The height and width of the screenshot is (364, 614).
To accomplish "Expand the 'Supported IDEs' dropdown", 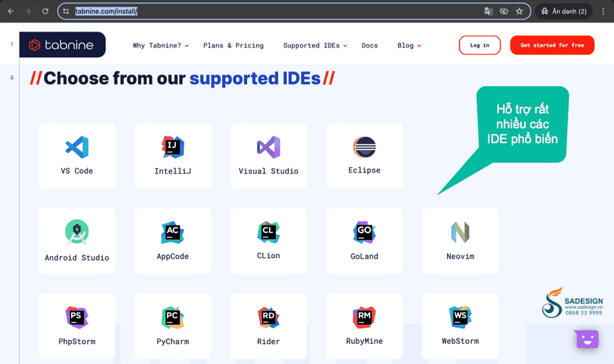I will pyautogui.click(x=315, y=45).
